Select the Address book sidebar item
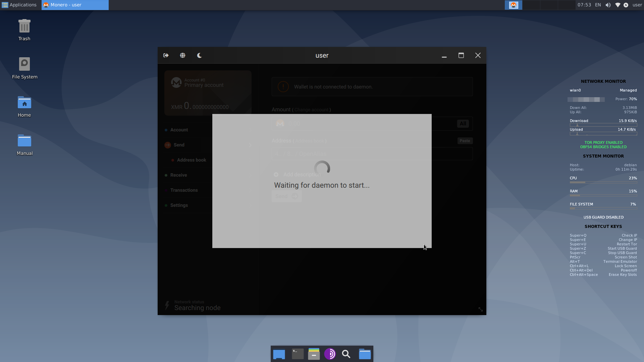Image resolution: width=644 pixels, height=362 pixels. 191,160
